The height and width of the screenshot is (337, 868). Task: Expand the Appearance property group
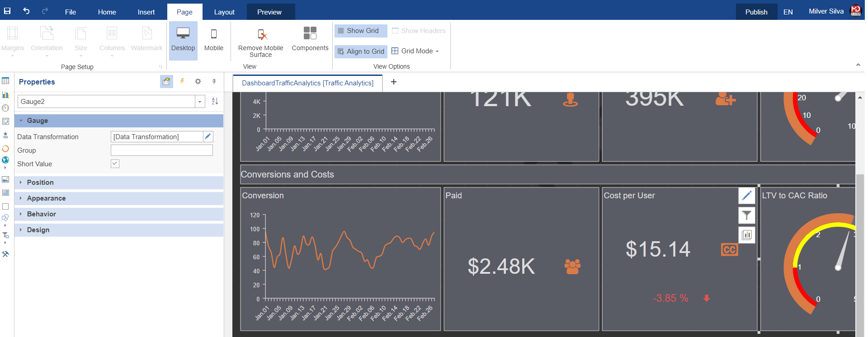point(119,198)
